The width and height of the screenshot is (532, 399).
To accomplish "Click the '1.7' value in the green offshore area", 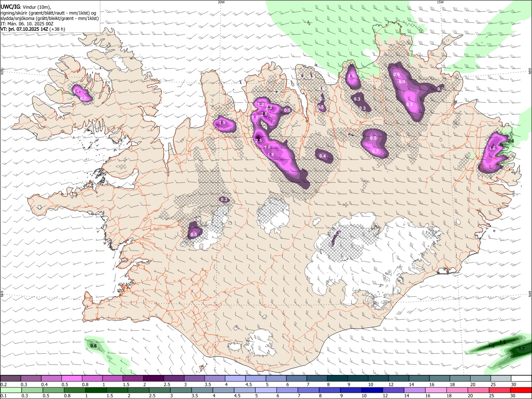I will click(522, 349).
